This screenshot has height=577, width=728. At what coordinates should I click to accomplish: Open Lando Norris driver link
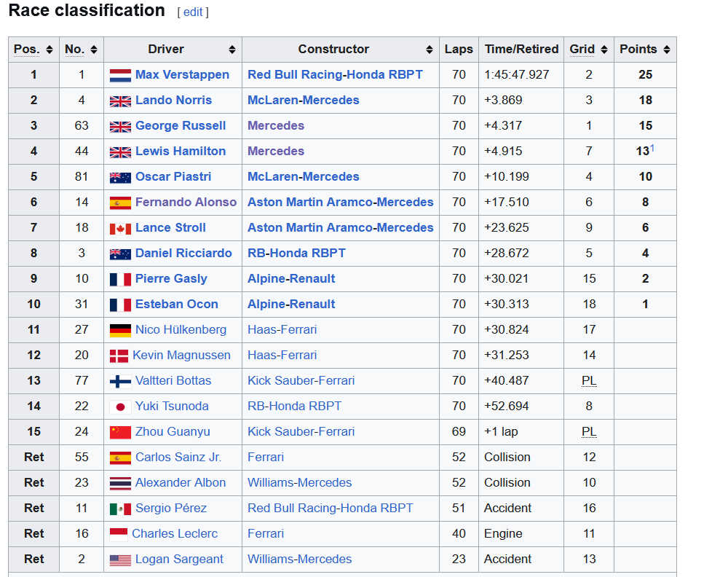coord(173,100)
